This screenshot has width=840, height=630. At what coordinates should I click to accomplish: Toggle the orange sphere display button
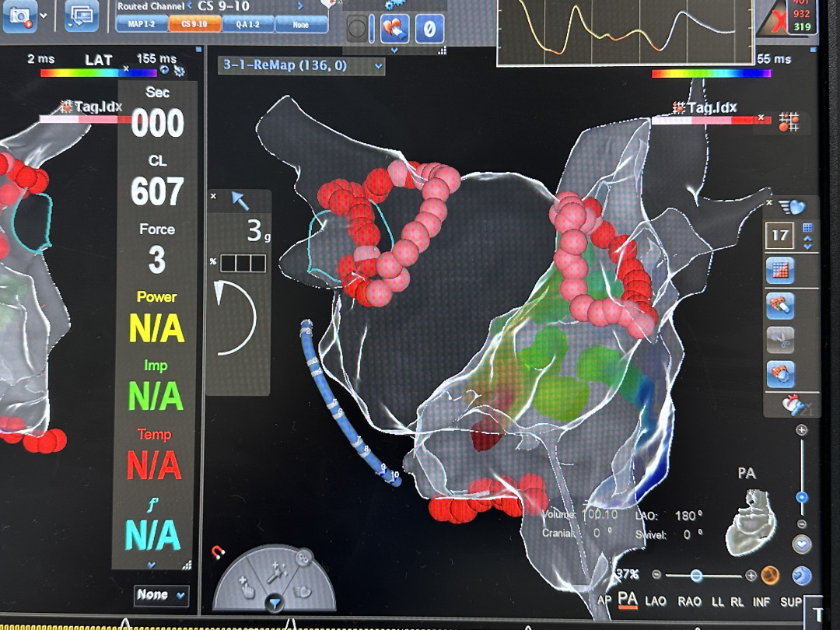point(770,576)
